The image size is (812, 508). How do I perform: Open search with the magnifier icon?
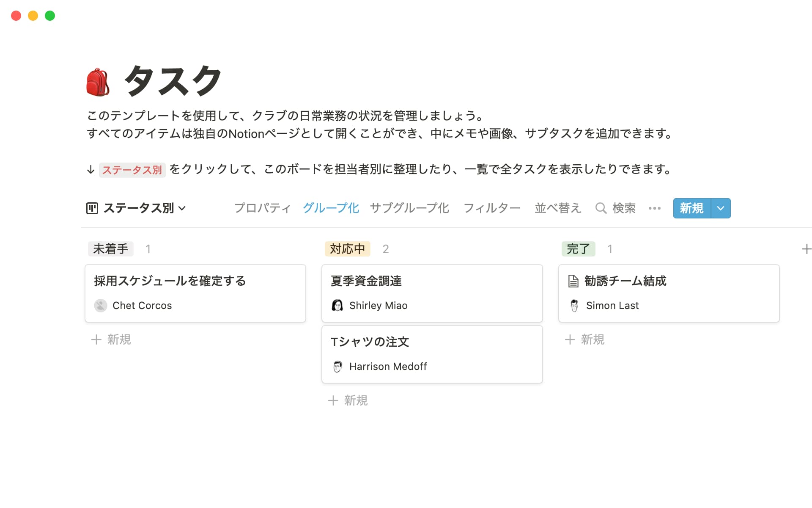[x=601, y=208]
